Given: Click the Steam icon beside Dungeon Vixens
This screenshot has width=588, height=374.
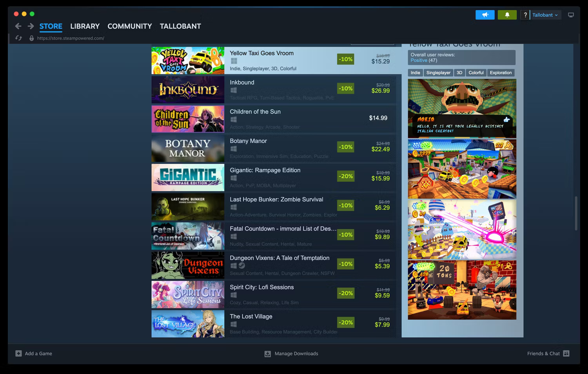Looking at the screenshot, I should point(242,265).
